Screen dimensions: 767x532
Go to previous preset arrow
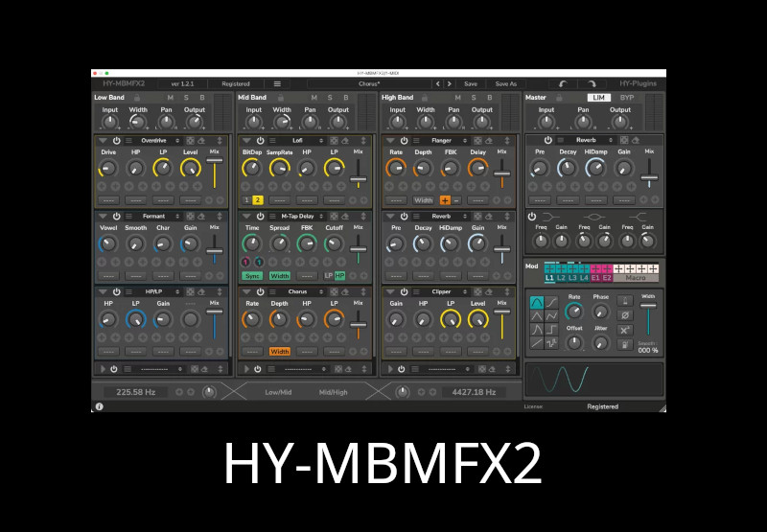click(x=438, y=84)
